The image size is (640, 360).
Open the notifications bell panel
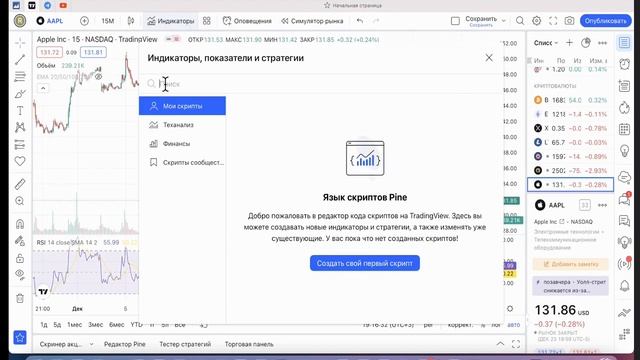tap(624, 286)
